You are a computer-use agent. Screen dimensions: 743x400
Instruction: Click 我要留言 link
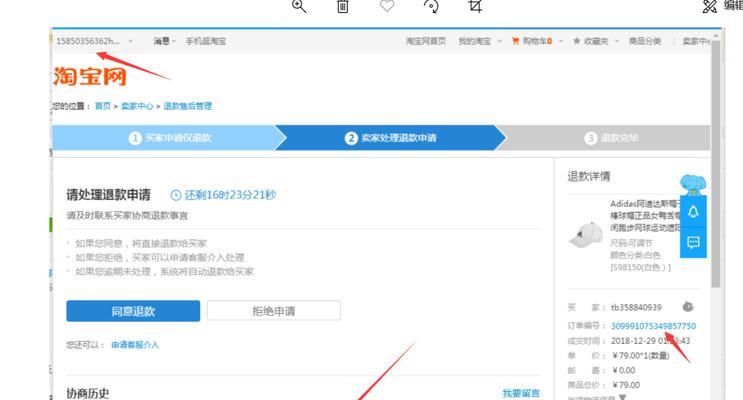click(x=521, y=393)
